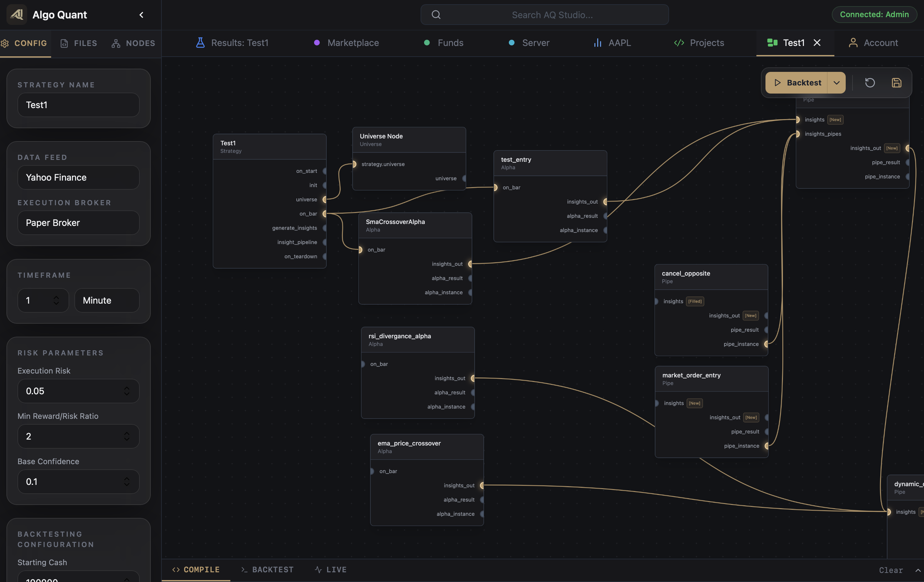Viewport: 924px width, 582px height.
Task: Adjust the Base Confidence stepper arrows
Action: click(126, 481)
